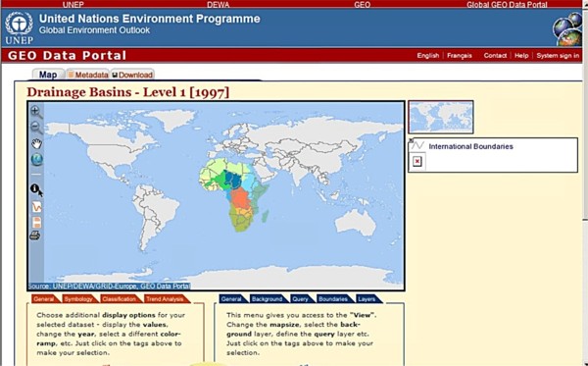This screenshot has height=366, width=588.
Task: Open the Classification tab
Action: coord(120,299)
